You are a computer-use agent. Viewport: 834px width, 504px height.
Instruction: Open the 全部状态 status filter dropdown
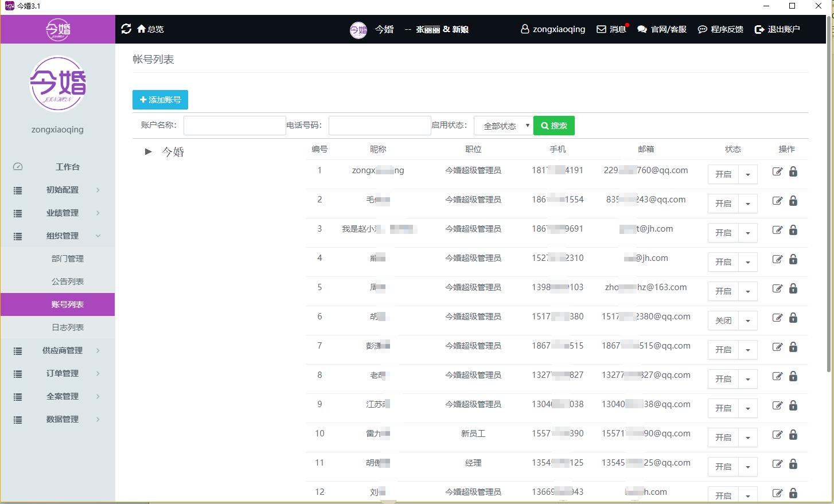pos(502,125)
